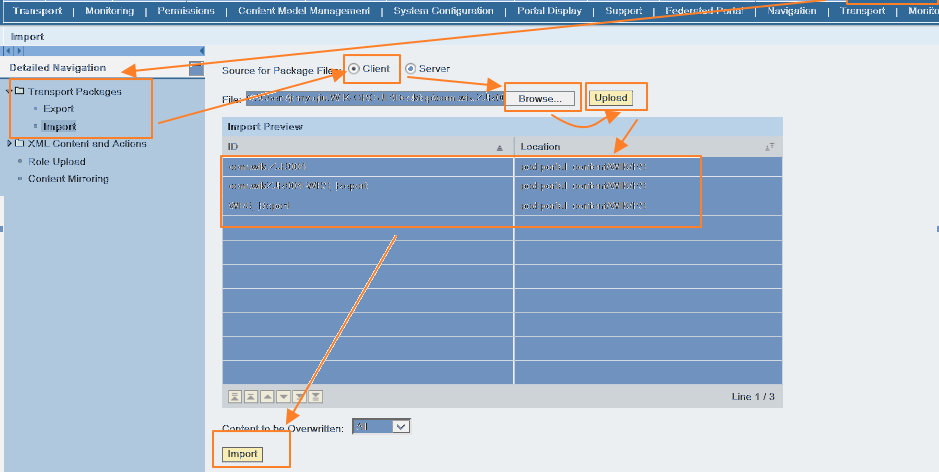Image resolution: width=939 pixels, height=472 pixels.
Task: Open Role Upload in navigation
Action: [57, 161]
